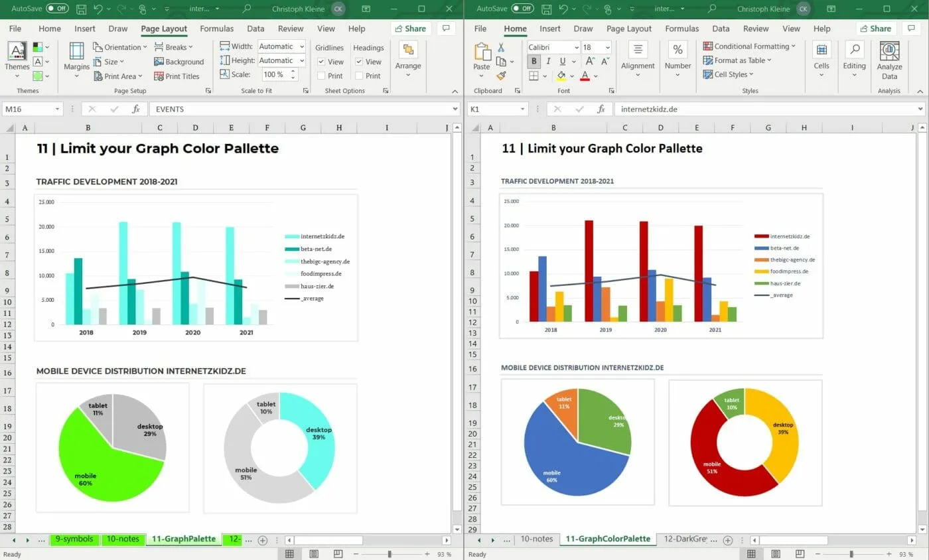The image size is (929, 560).
Task: Click the Share button
Action: pyautogui.click(x=410, y=29)
